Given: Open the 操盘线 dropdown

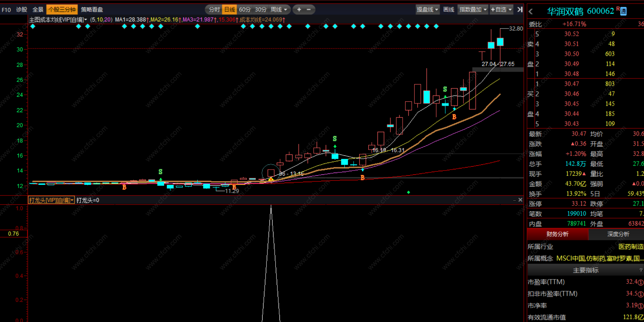Looking at the screenshot, I should [427, 10].
